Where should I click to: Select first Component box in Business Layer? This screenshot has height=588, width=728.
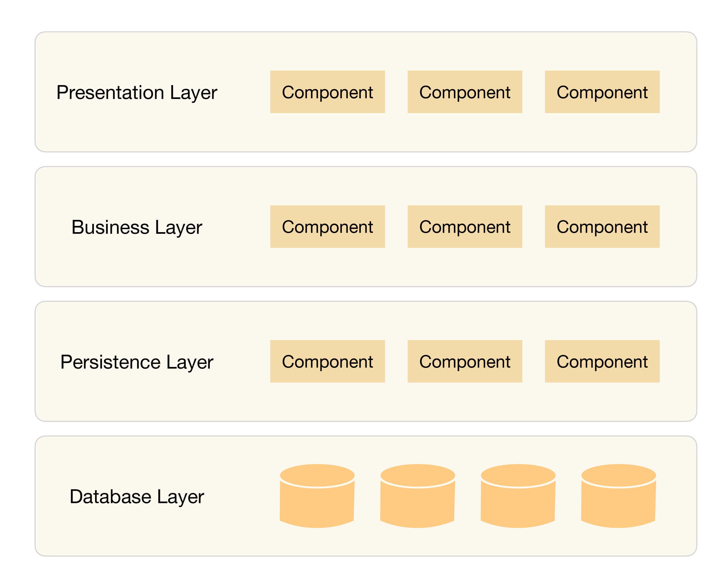(327, 227)
